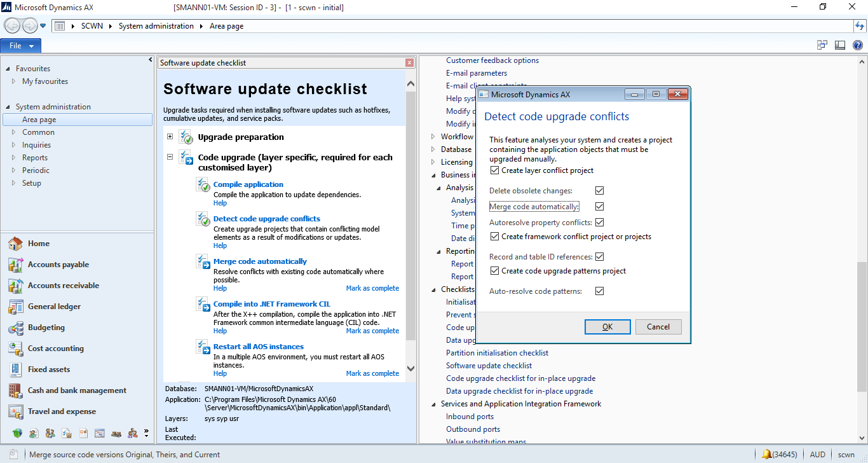Open the Cost accounting module icon

click(x=16, y=349)
